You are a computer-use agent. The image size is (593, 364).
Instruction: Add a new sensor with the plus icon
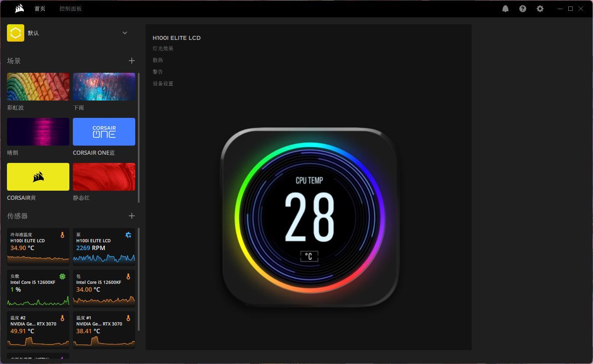click(x=132, y=216)
